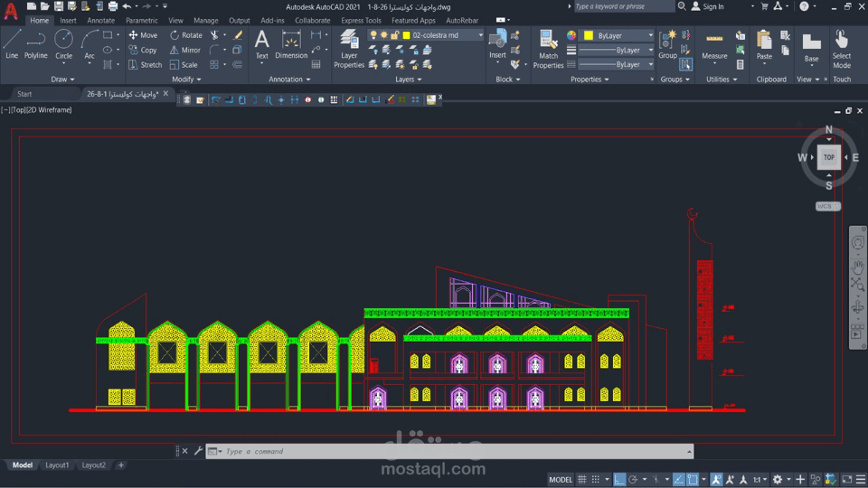
Task: Select the Line drawing tool
Action: 12,44
